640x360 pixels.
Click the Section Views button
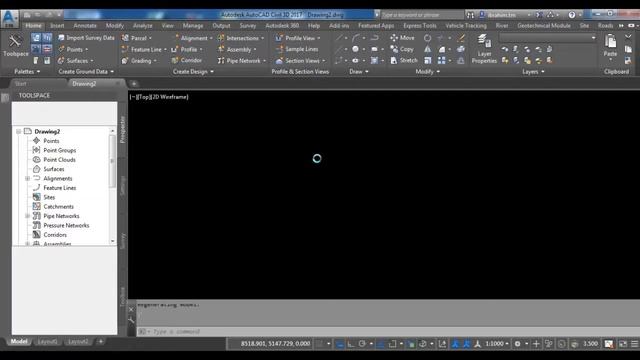click(x=300, y=60)
